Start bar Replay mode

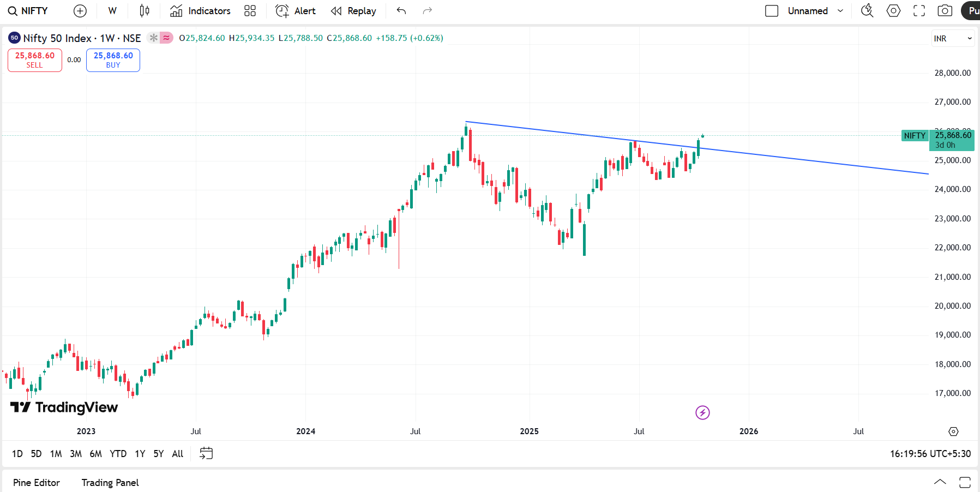point(353,11)
